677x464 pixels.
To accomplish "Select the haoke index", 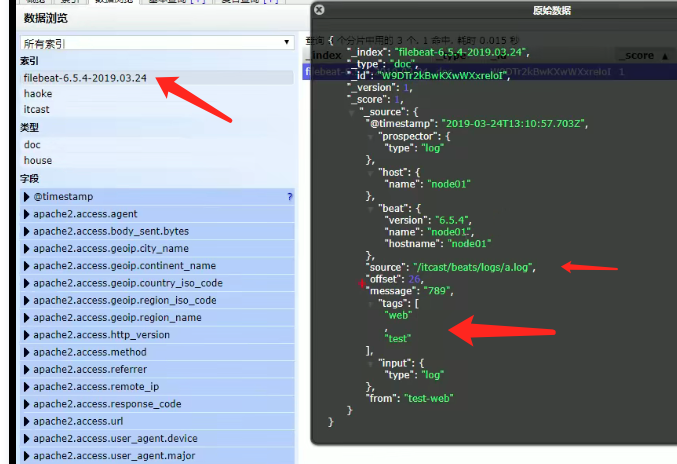I will [158, 94].
